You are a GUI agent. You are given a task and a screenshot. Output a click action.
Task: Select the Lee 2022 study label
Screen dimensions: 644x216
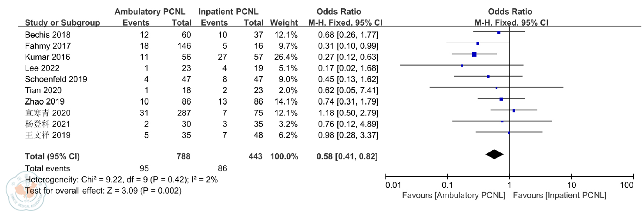click(x=43, y=68)
